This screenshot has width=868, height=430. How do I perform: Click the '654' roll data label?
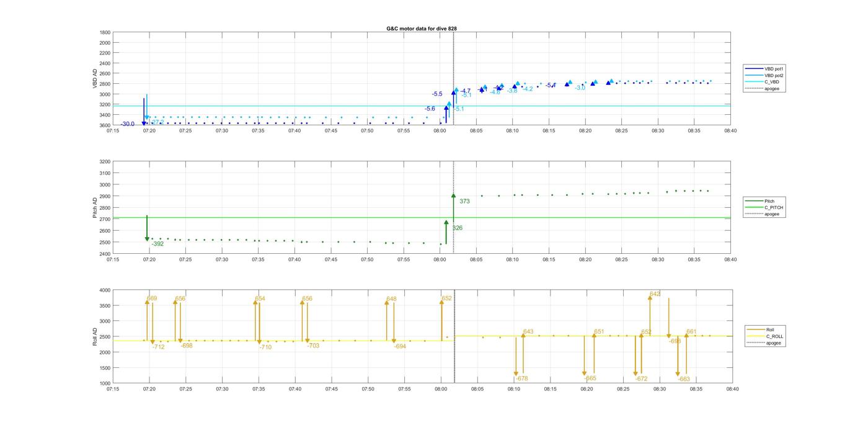point(260,298)
